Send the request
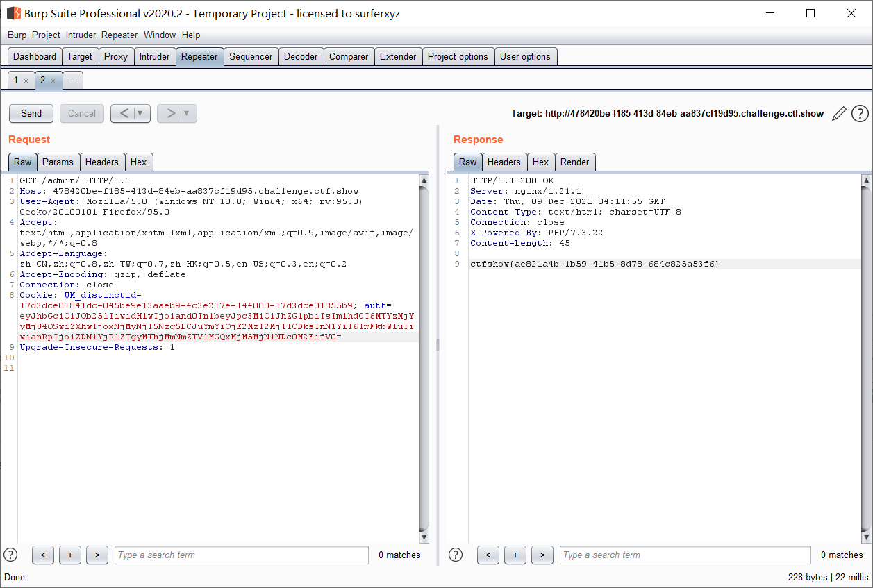 (x=31, y=113)
